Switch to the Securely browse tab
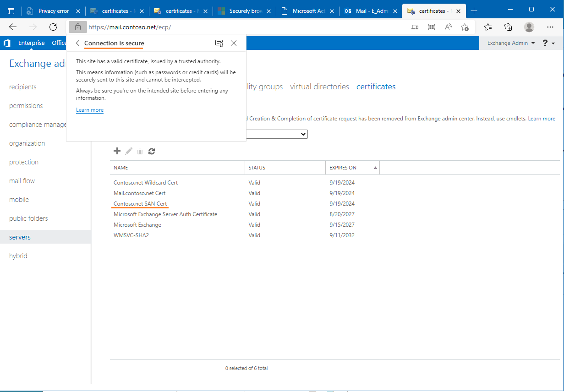The width and height of the screenshot is (564, 392). [245, 11]
